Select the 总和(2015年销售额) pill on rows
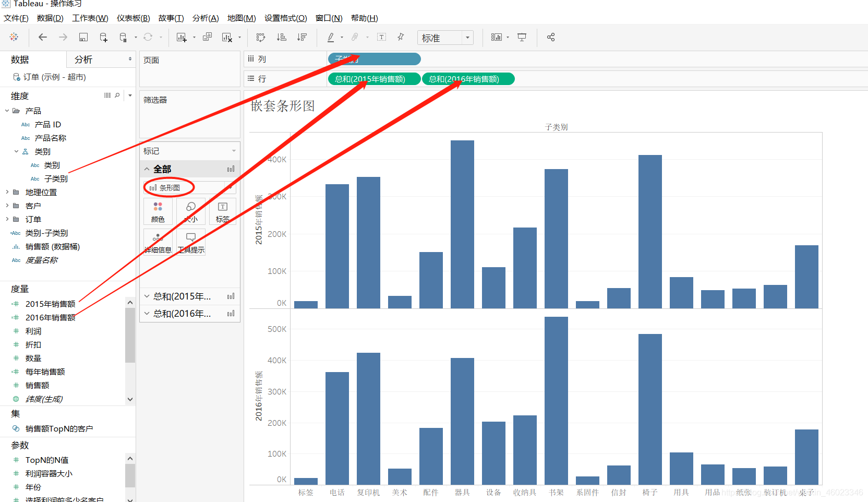Image resolution: width=868 pixels, height=502 pixels. pyautogui.click(x=374, y=79)
